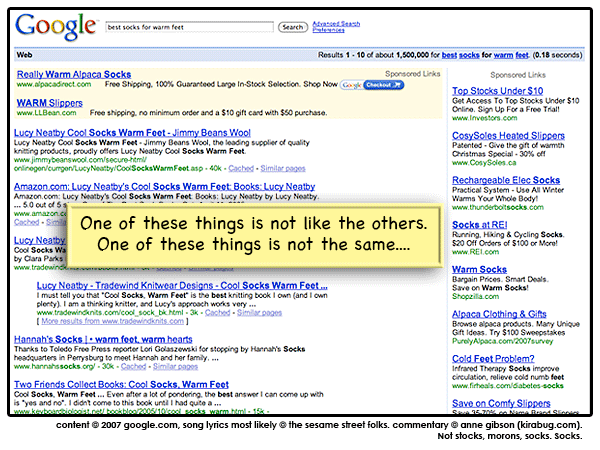The height and width of the screenshot is (450, 600).
Task: Open Cached link for Jimmy Beans Wool result
Action: [x=241, y=168]
